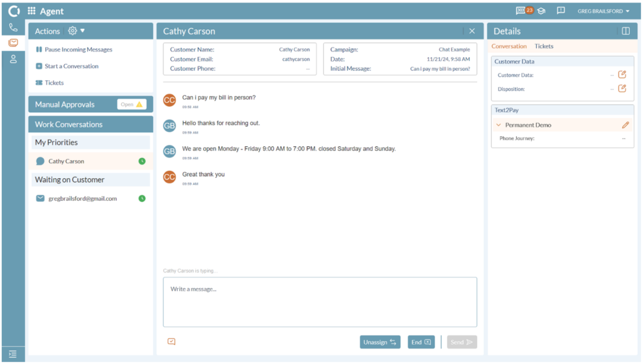Click the Customer Email value cathycarson
The height and width of the screenshot is (364, 643).
[x=296, y=60]
